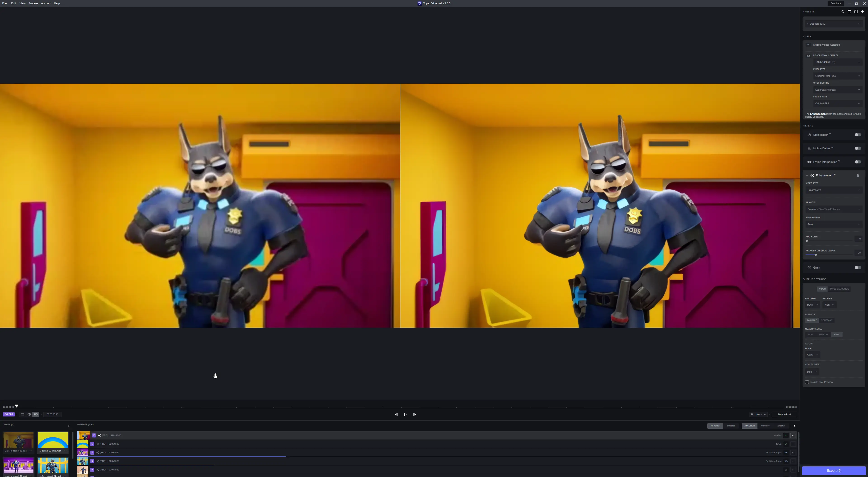The height and width of the screenshot is (477, 868).
Task: Add input video with plus icon
Action: point(68,426)
